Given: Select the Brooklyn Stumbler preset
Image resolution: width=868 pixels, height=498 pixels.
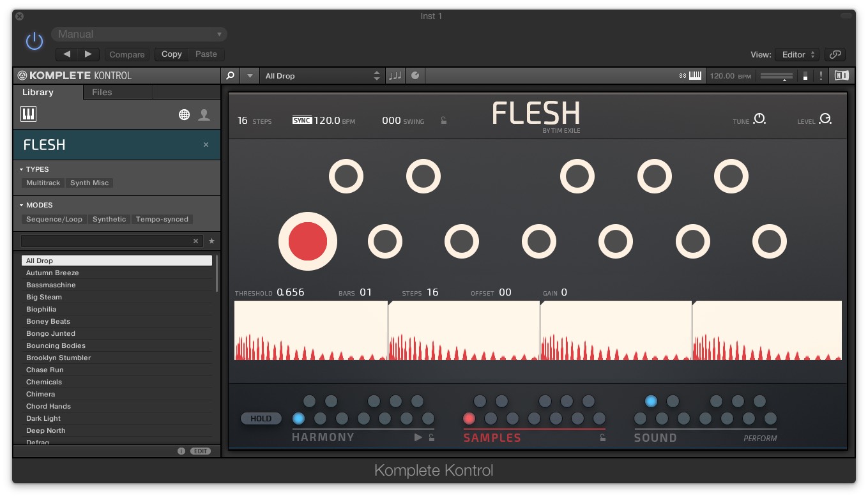Looking at the screenshot, I should tap(117, 358).
